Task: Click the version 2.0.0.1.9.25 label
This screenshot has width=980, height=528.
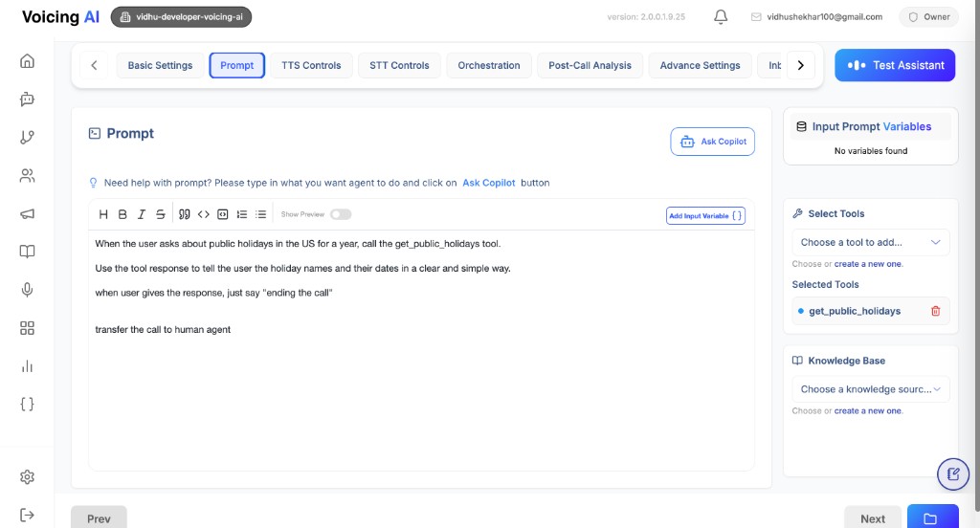Action: coord(646,17)
